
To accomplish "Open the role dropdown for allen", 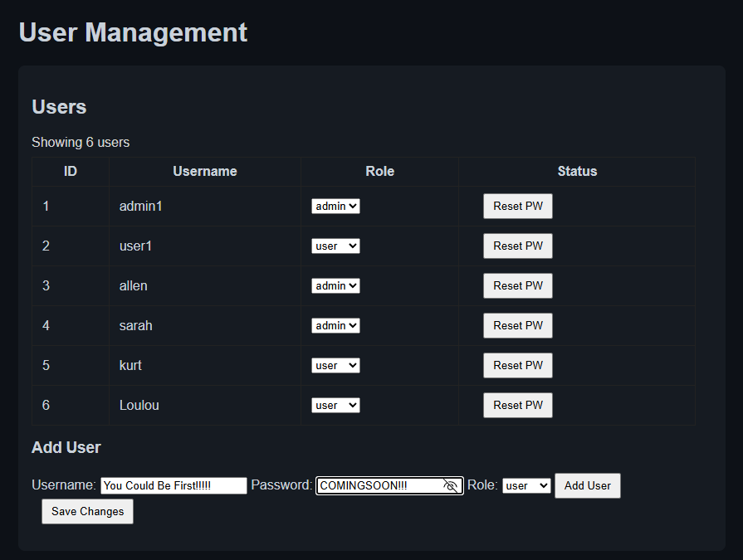I will point(335,285).
